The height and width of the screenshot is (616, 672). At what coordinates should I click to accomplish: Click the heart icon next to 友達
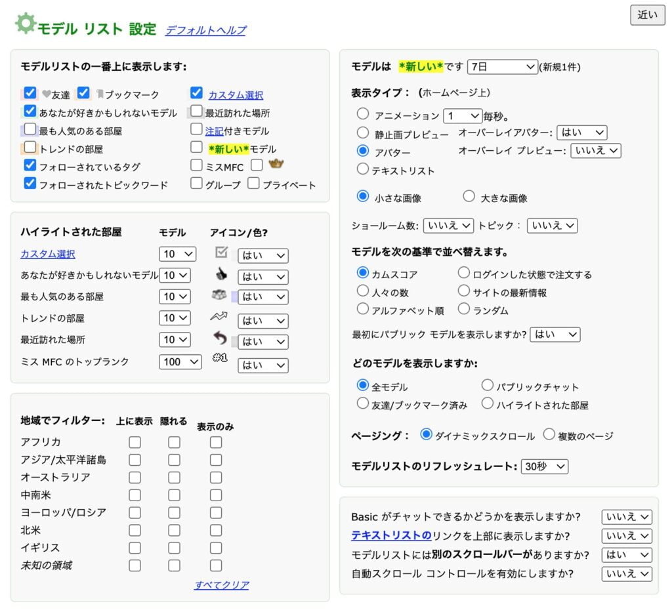point(45,92)
